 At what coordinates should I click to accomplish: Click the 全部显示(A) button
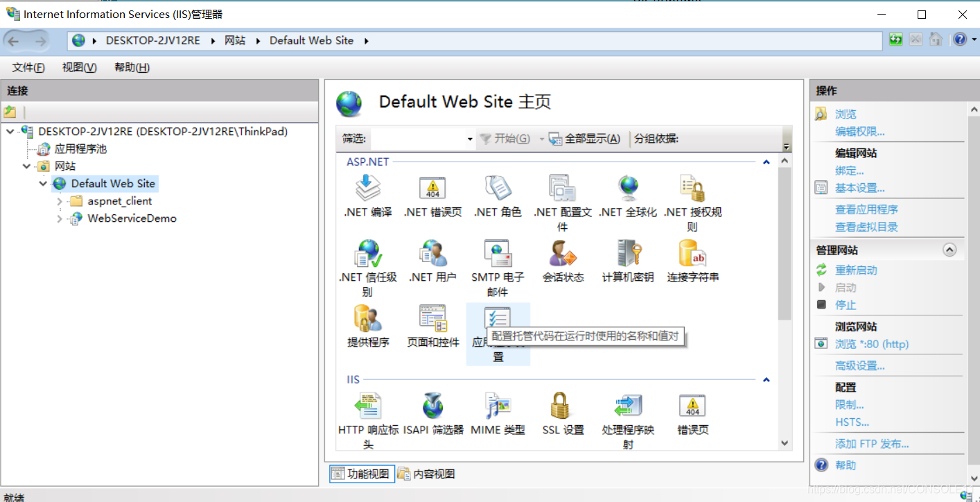tap(584, 139)
